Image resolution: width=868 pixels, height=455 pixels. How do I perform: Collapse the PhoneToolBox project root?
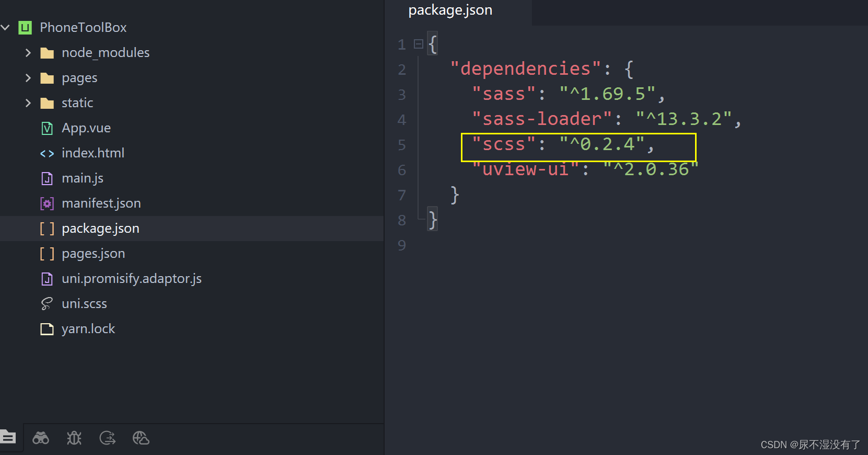click(6, 27)
